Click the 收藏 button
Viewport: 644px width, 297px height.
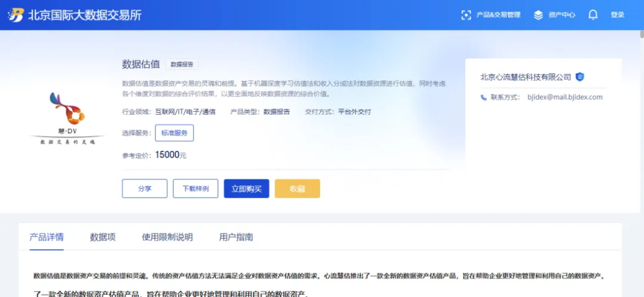(x=297, y=189)
